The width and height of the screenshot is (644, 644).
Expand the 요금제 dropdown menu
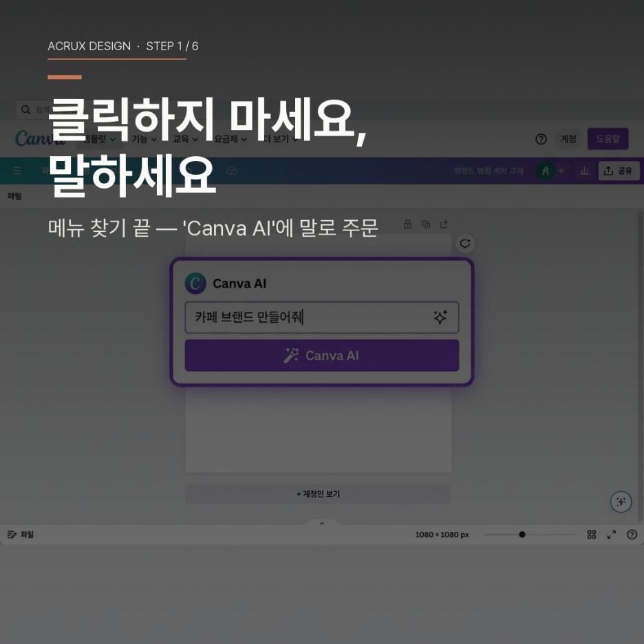point(230,139)
